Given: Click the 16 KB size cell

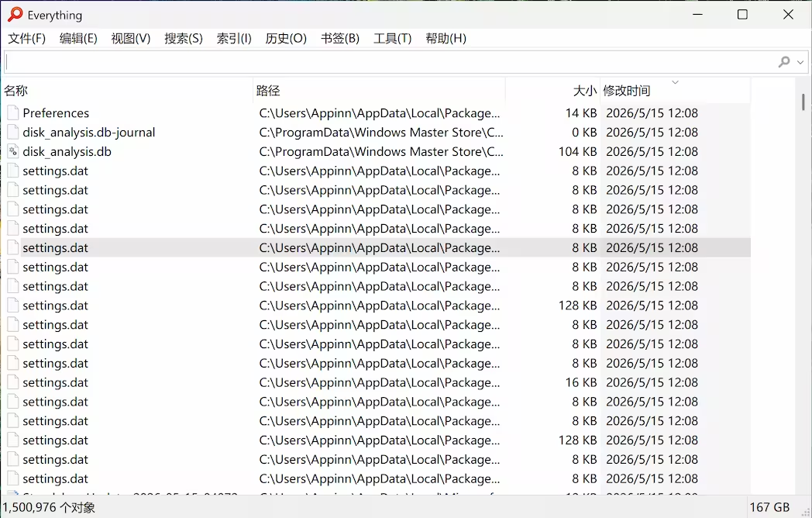Looking at the screenshot, I should click(x=581, y=382).
